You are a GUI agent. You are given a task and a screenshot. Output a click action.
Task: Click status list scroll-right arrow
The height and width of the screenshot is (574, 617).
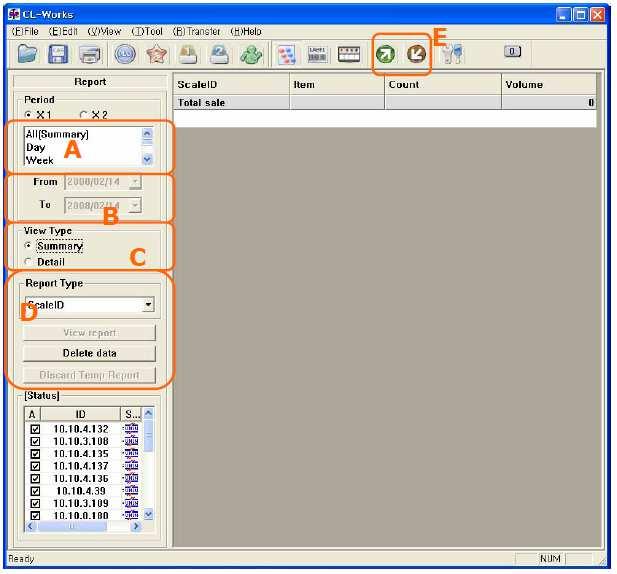[x=136, y=526]
